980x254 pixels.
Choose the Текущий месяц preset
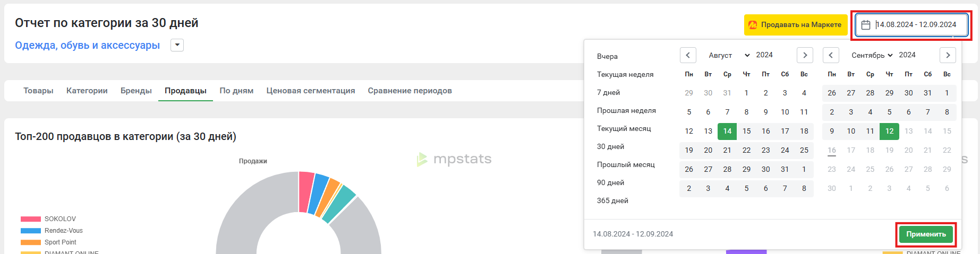click(x=624, y=128)
